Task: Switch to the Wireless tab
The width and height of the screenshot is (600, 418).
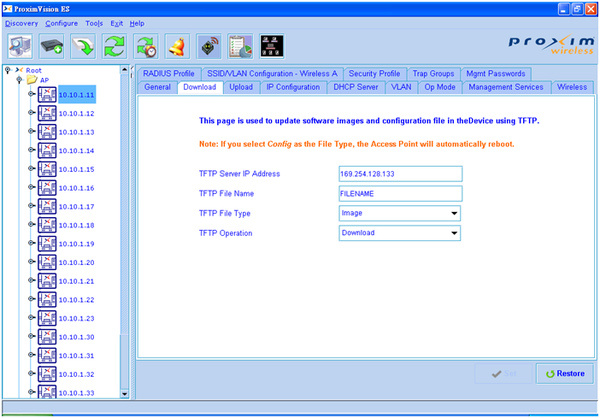Action: click(572, 87)
